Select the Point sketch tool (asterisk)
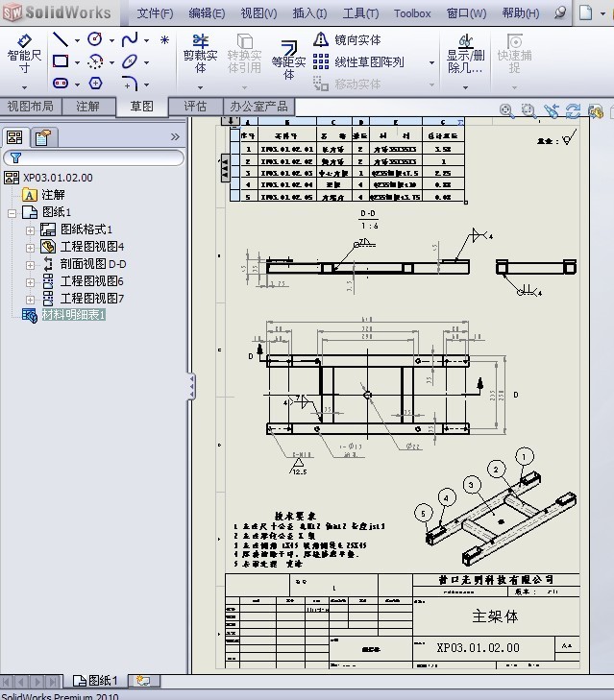 (164, 40)
